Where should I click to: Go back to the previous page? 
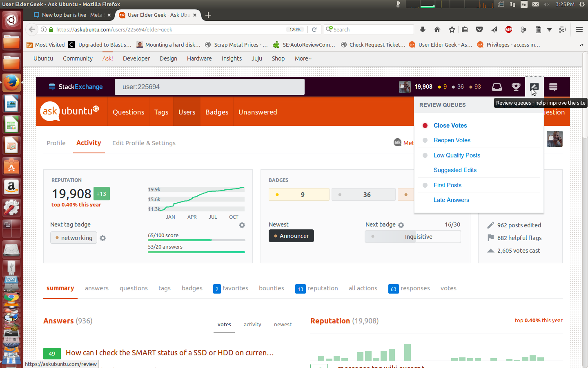pyautogui.click(x=32, y=29)
